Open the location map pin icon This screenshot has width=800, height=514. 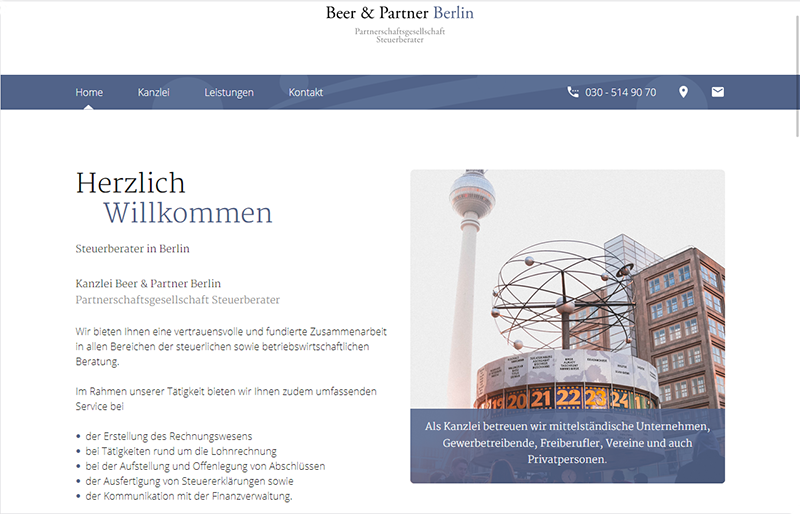(684, 92)
